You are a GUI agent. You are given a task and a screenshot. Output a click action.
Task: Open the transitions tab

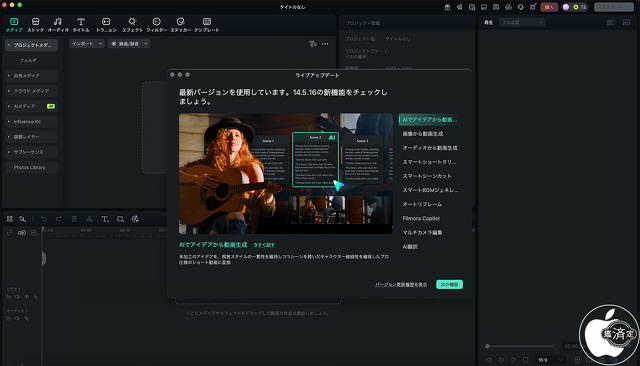click(x=106, y=25)
